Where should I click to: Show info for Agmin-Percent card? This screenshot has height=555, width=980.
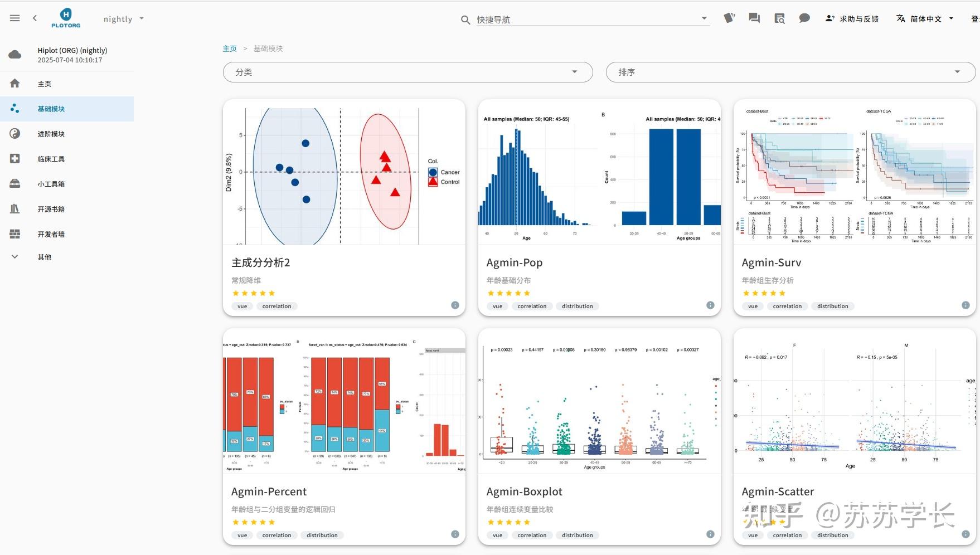[455, 534]
